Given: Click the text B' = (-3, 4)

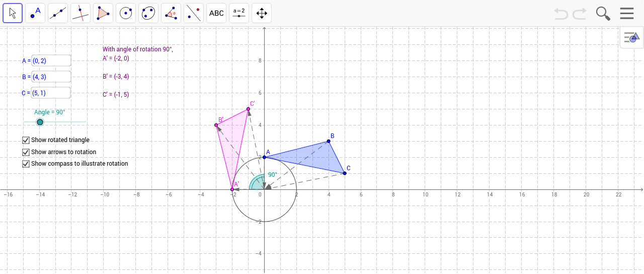Looking at the screenshot, I should [116, 77].
